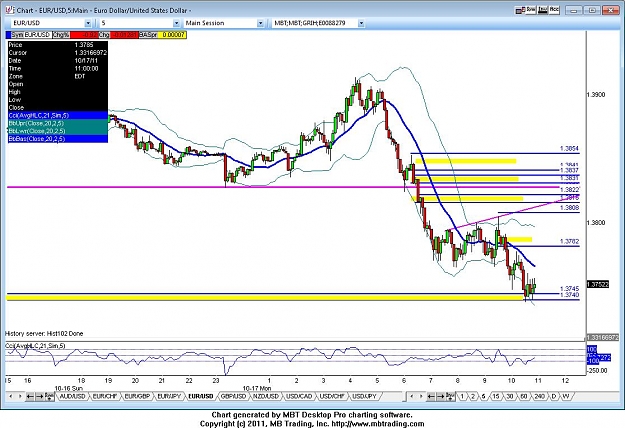The width and height of the screenshot is (625, 428).
Task: Click the blue square left of Sym
Action: pos(8,35)
